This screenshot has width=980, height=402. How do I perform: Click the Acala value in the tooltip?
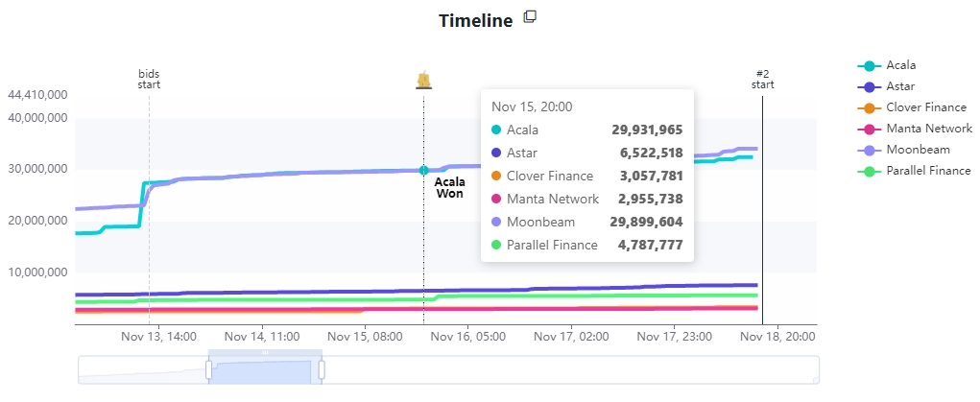coord(647,130)
